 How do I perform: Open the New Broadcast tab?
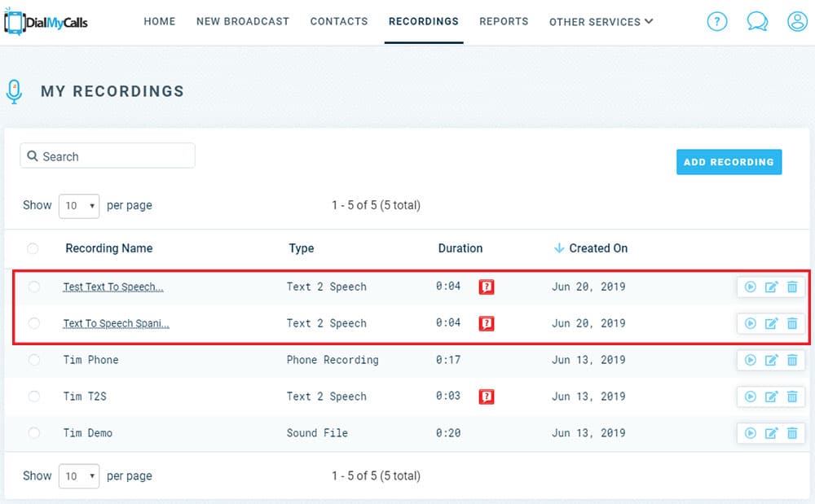pos(243,21)
